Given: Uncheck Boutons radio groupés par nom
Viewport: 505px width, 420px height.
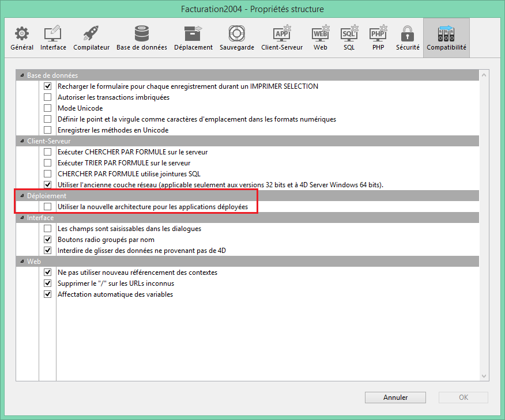Looking at the screenshot, I should 48,240.
